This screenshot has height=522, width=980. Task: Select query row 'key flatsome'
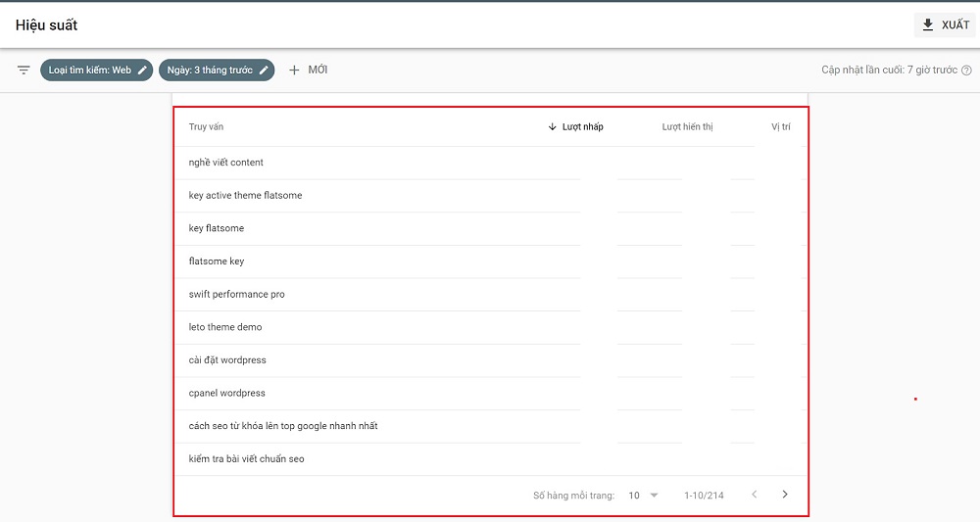(x=490, y=228)
